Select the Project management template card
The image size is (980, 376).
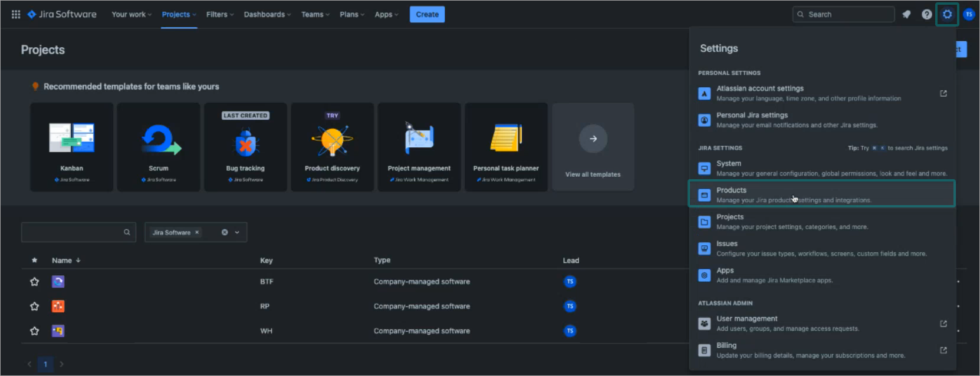[419, 147]
